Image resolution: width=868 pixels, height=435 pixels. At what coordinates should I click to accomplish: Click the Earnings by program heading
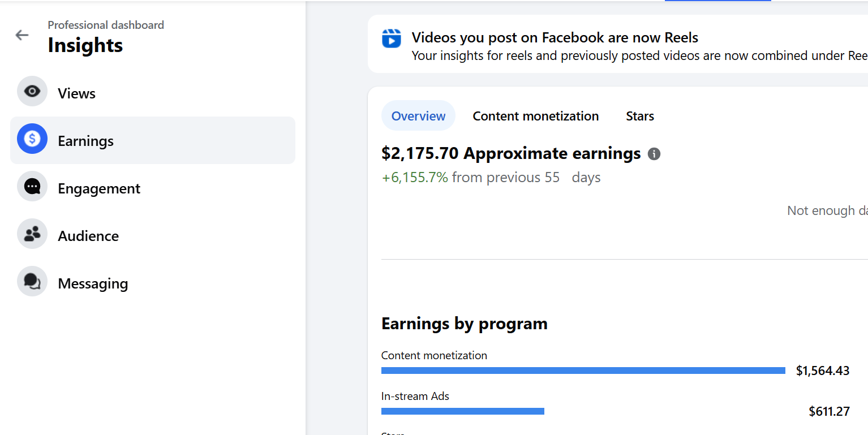[x=464, y=324]
